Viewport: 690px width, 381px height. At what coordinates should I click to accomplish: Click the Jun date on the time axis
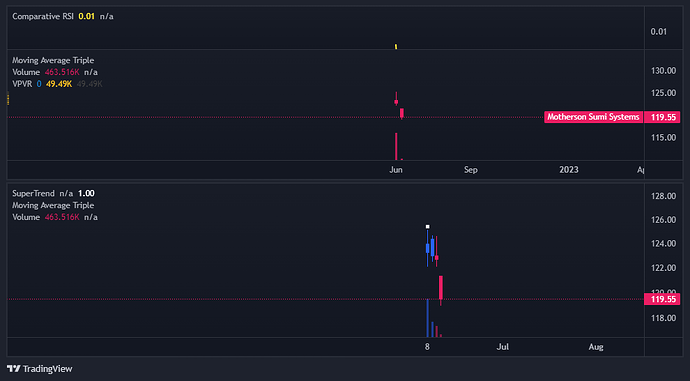pyautogui.click(x=396, y=170)
